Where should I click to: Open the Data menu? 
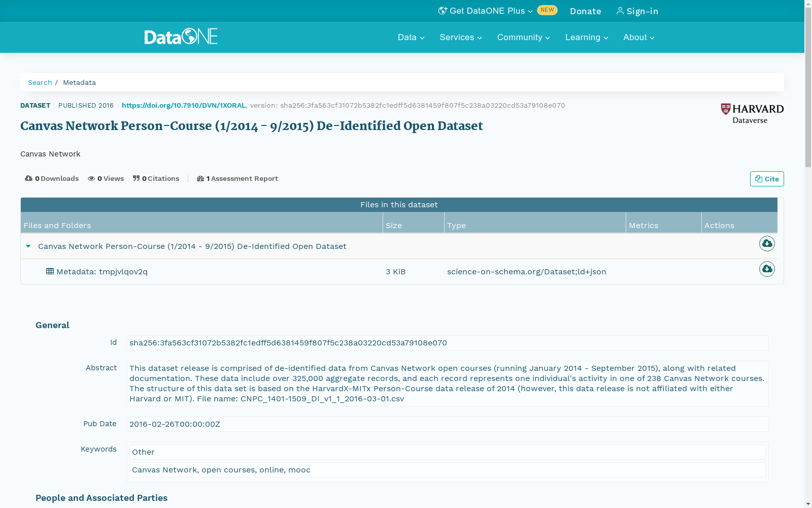point(411,37)
